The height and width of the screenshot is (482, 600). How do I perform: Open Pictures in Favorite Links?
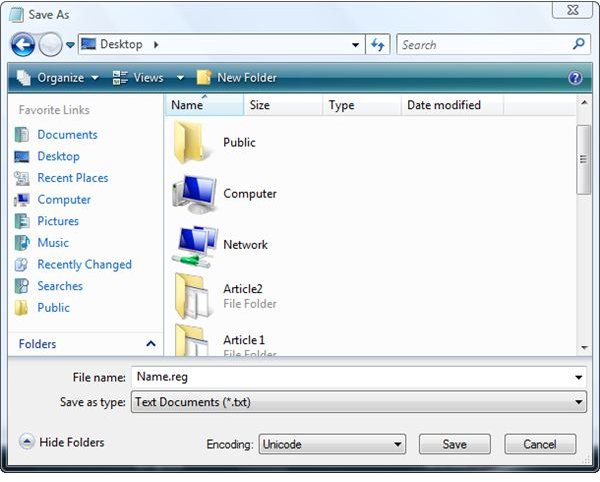point(58,221)
